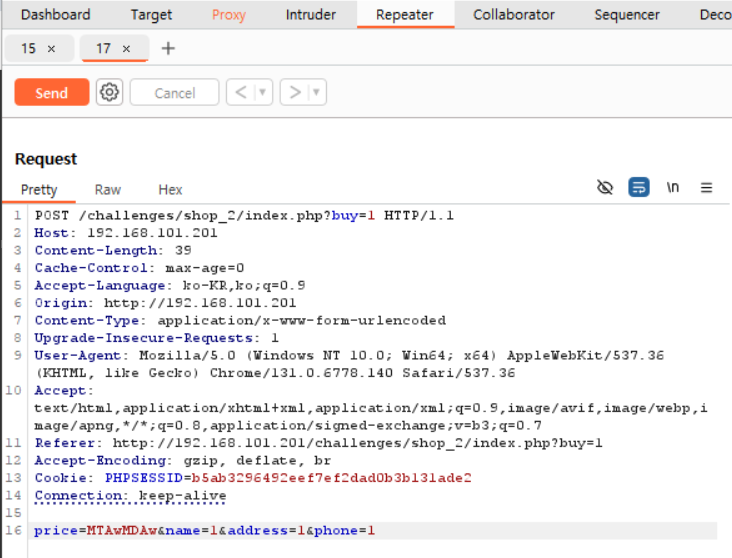This screenshot has width=732, height=558.
Task: Go to the Intruder tab
Action: point(310,14)
